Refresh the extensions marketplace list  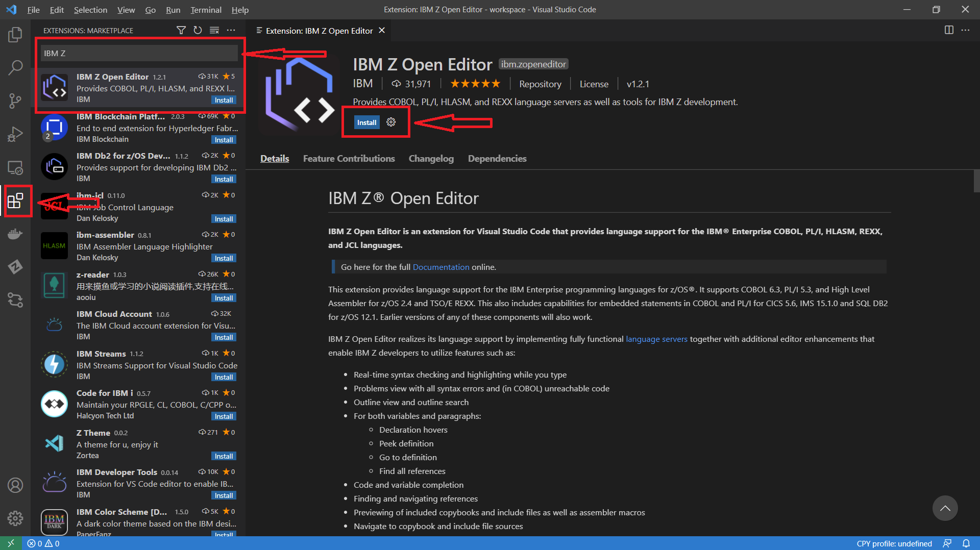click(198, 31)
